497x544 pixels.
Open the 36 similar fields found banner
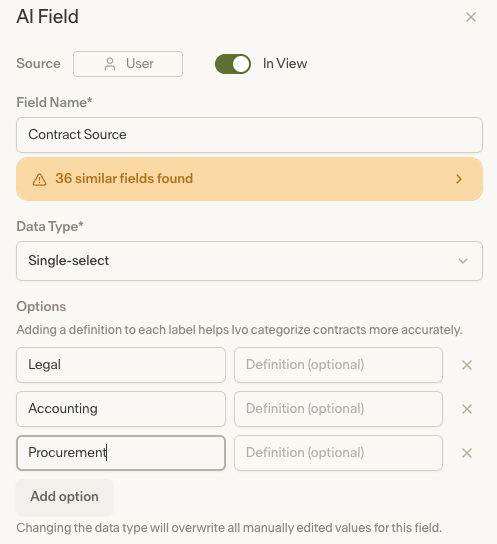coord(249,179)
